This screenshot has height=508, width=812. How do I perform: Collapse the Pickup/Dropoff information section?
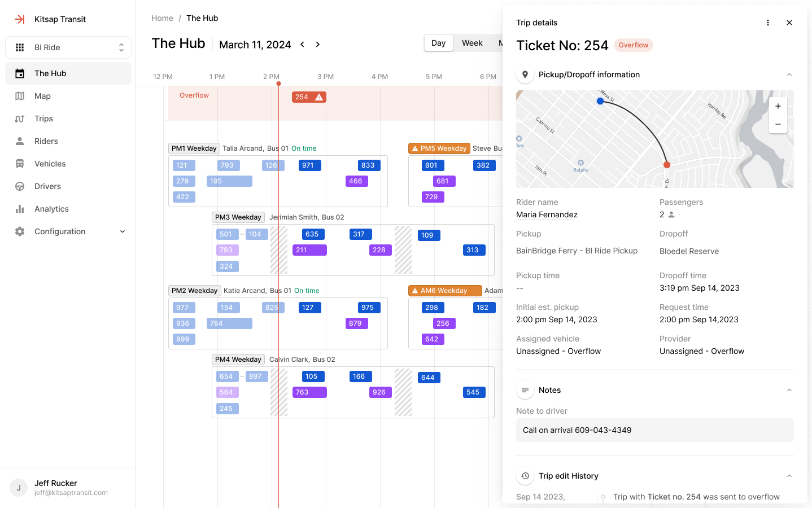point(789,75)
